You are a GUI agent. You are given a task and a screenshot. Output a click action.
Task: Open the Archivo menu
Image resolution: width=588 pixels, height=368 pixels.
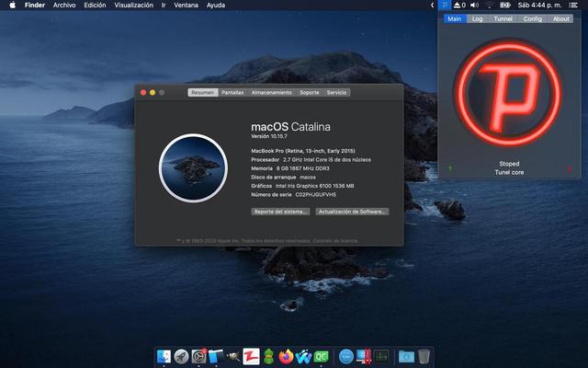coord(64,5)
